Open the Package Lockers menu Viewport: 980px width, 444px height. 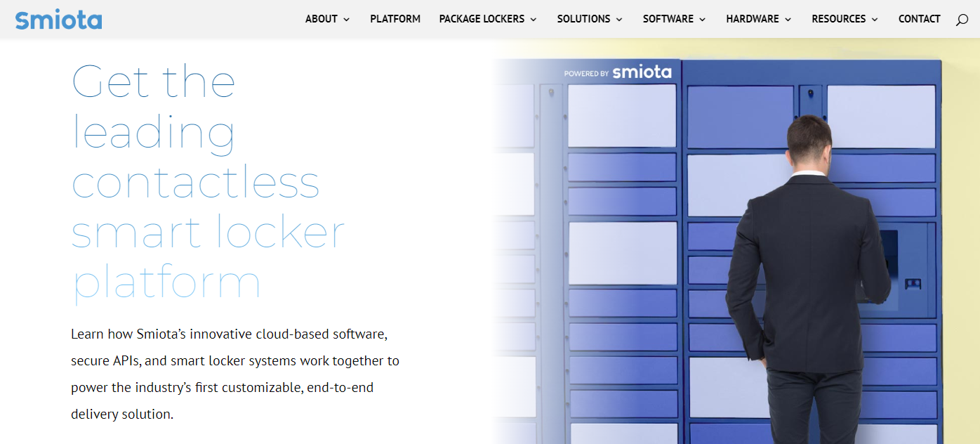click(x=482, y=19)
